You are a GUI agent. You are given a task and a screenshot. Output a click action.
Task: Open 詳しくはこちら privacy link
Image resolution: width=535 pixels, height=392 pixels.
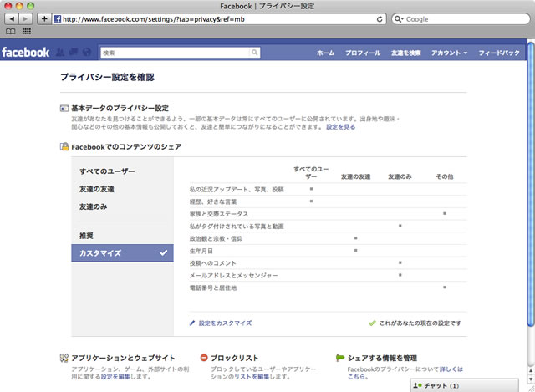(x=451, y=369)
